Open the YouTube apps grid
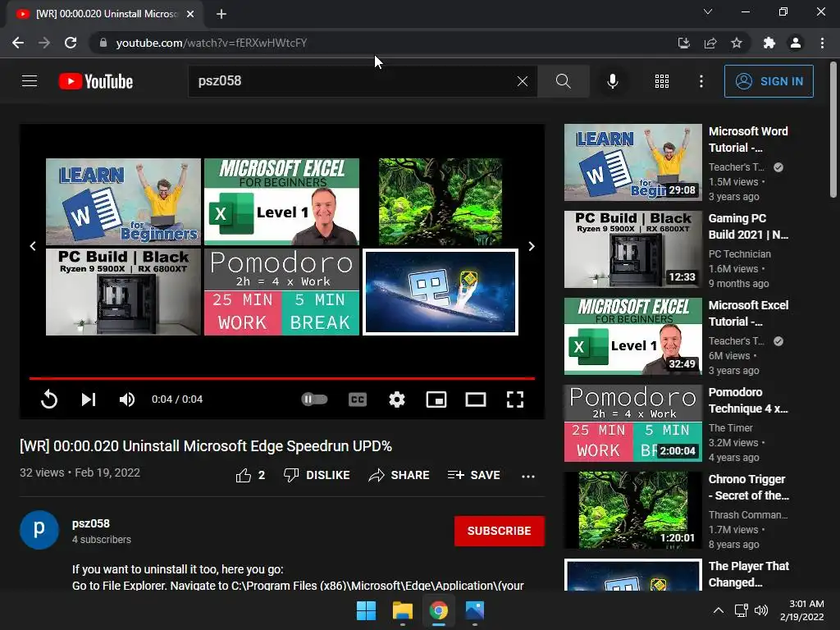The image size is (840, 630). 662,81
